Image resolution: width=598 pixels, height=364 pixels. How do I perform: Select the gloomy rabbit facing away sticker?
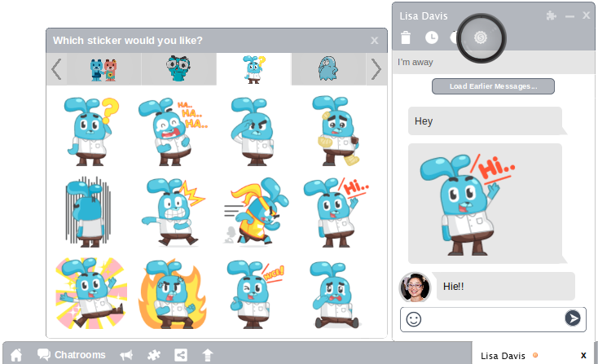click(x=89, y=212)
